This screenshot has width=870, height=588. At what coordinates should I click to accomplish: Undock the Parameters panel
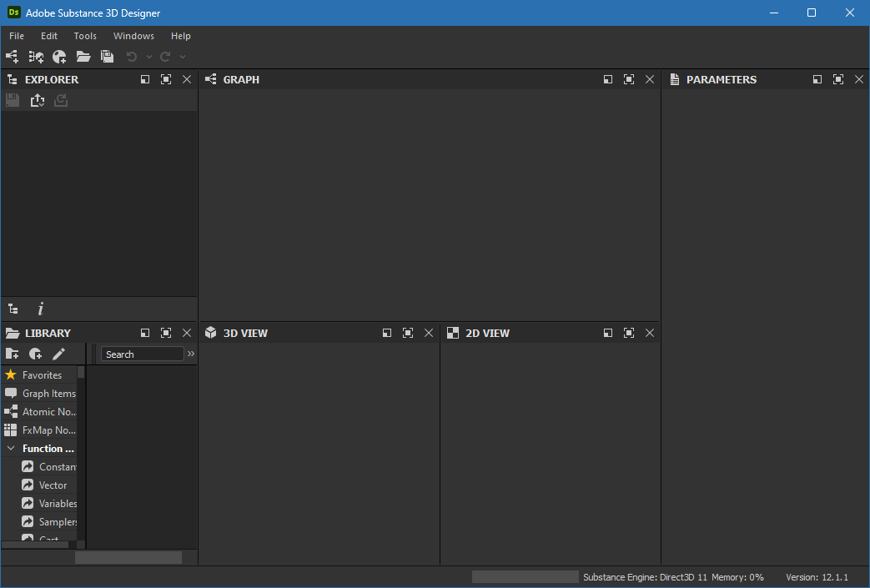coord(817,79)
